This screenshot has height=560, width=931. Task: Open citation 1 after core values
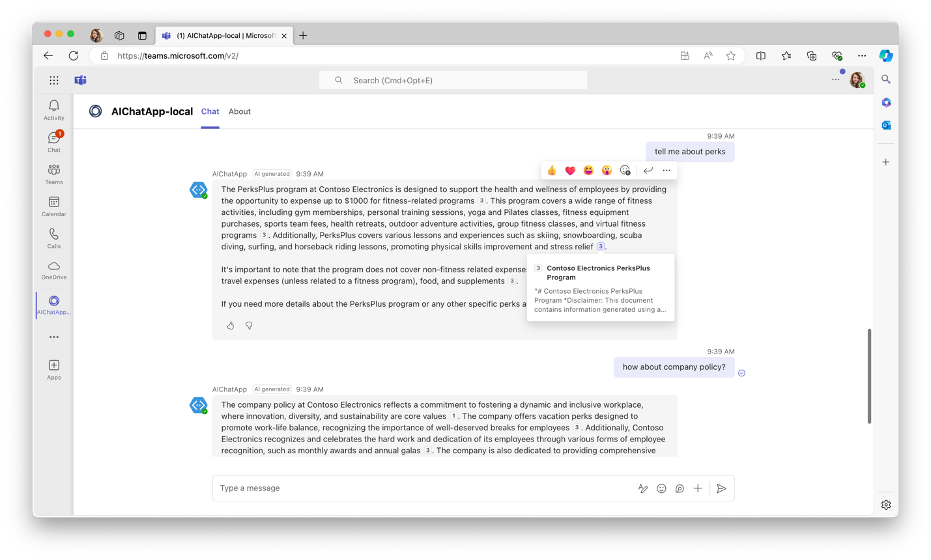pyautogui.click(x=454, y=416)
